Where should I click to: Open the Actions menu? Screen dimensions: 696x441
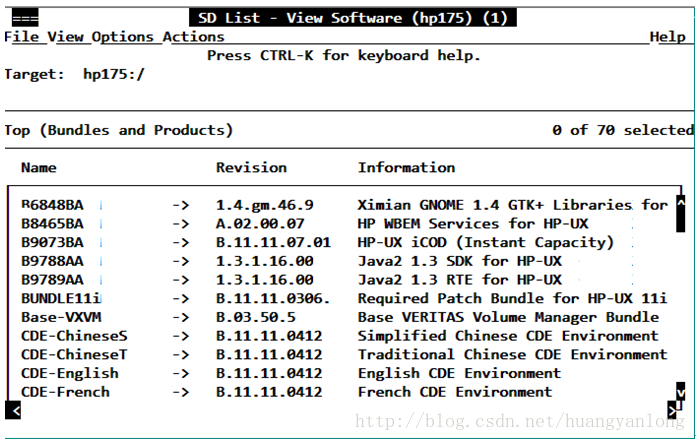194,37
